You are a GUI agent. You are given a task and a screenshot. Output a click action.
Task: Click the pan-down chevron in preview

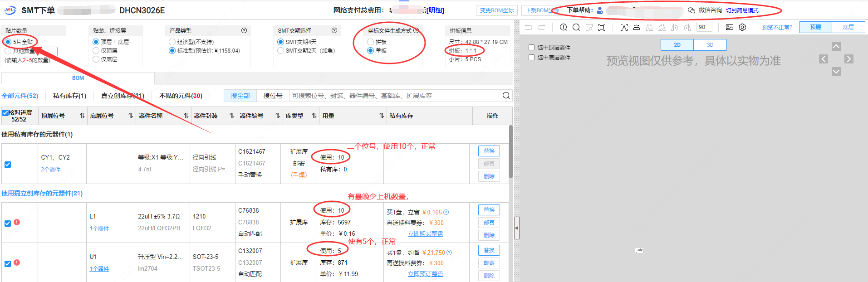pos(836,72)
